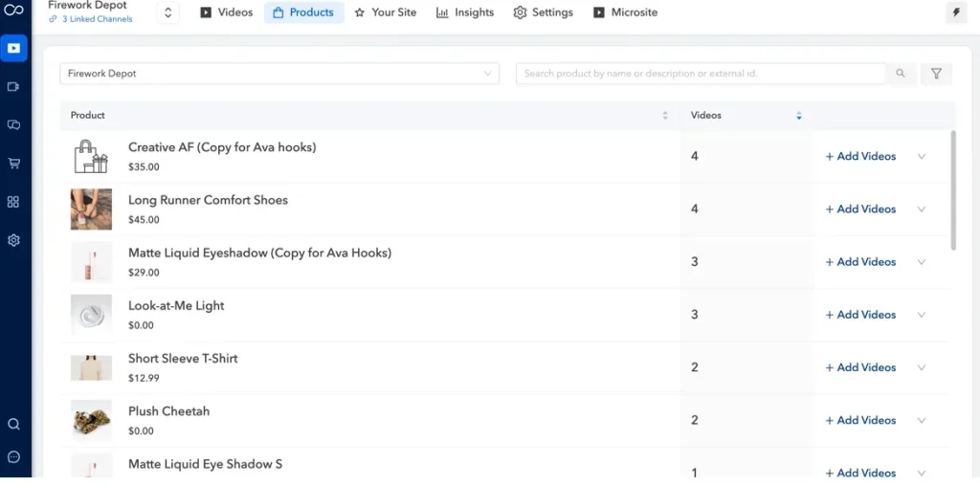Click the 3 Linked Channels link

[x=90, y=19]
